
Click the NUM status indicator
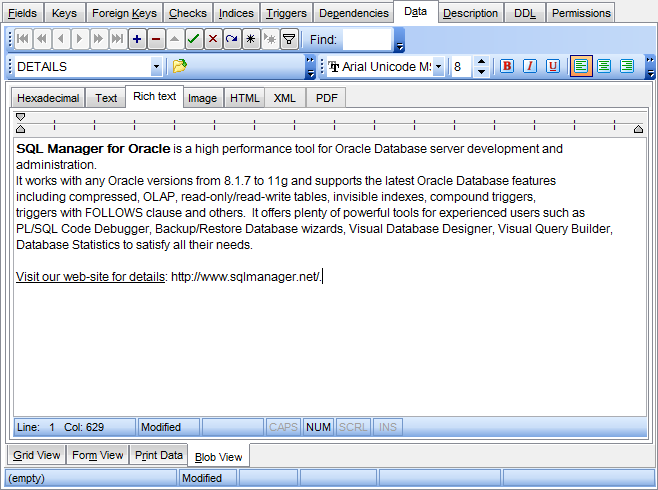click(x=318, y=427)
